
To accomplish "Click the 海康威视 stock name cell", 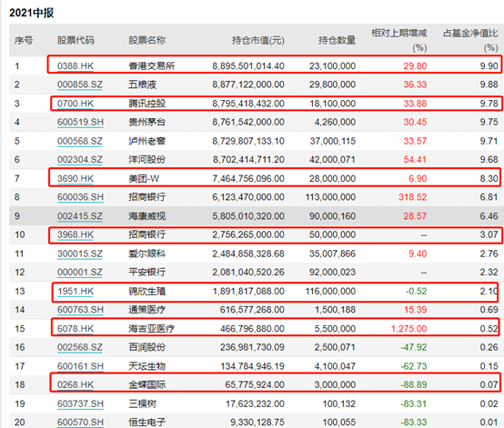I will 147,216.
